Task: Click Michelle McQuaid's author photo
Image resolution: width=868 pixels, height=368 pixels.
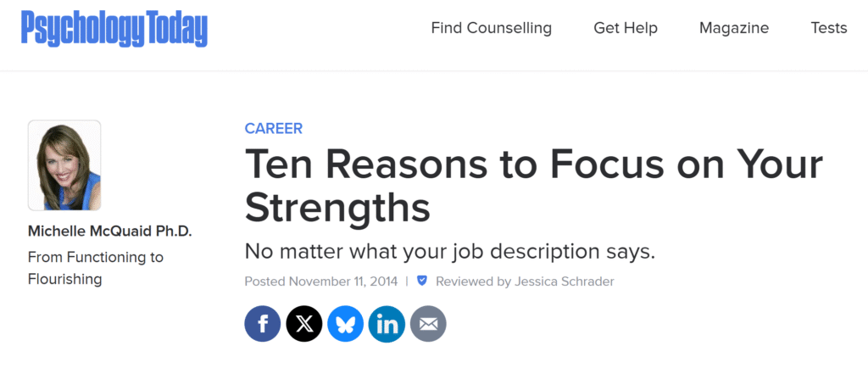Action: click(x=64, y=165)
